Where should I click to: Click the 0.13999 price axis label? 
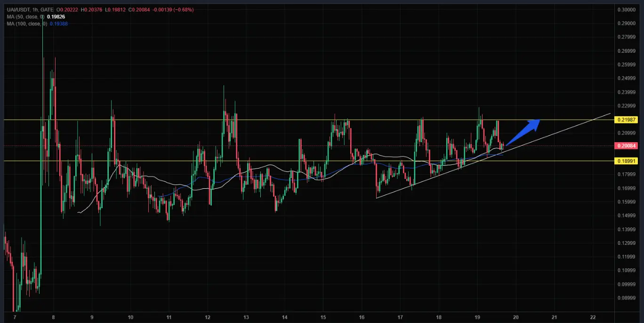tap(626, 229)
